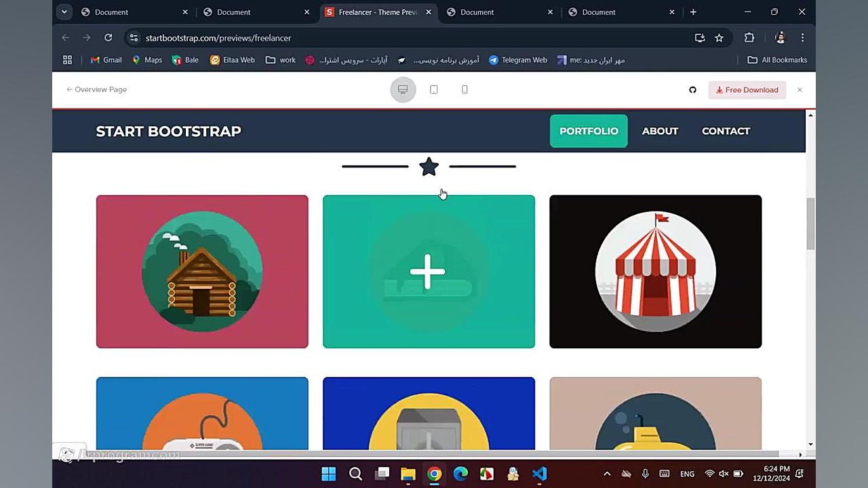Image resolution: width=868 pixels, height=488 pixels.
Task: Open the Telegram Web bookmark
Action: point(518,60)
